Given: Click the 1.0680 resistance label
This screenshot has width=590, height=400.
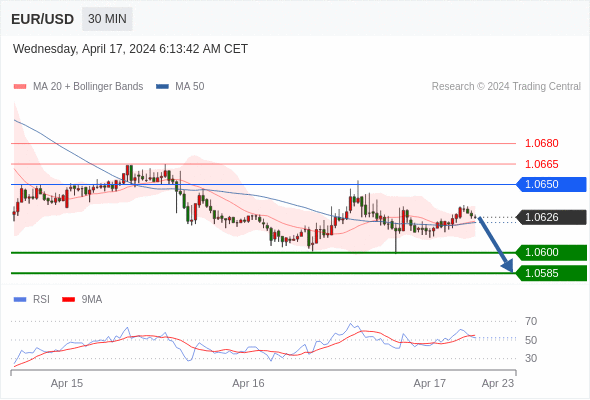Looking at the screenshot, I should [541, 143].
